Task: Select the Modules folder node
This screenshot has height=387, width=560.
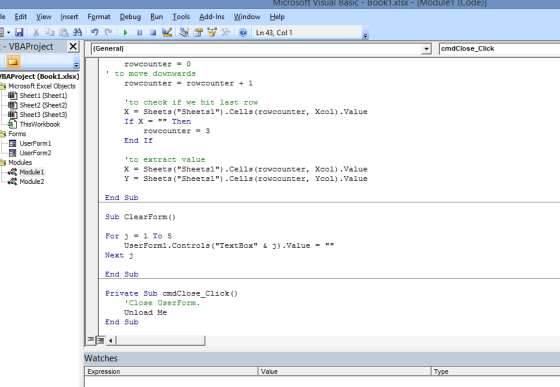Action: [20, 162]
